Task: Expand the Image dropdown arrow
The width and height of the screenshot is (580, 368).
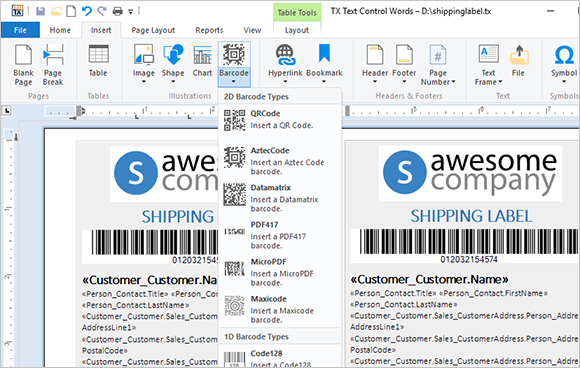Action: [144, 81]
